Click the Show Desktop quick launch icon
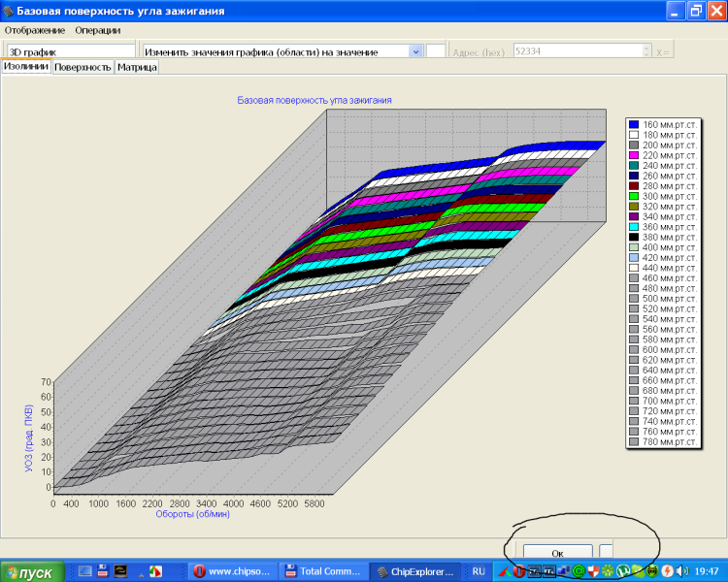 pos(85,571)
